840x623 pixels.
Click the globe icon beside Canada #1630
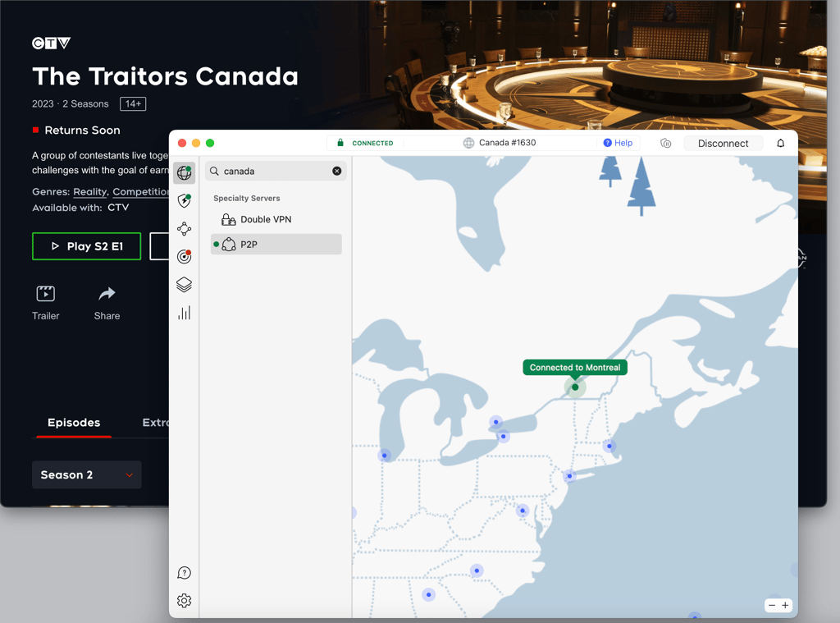[x=468, y=143]
